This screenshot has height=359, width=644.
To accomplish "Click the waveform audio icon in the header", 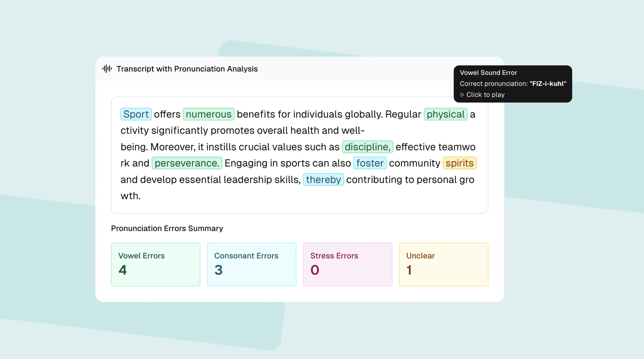I will 107,68.
